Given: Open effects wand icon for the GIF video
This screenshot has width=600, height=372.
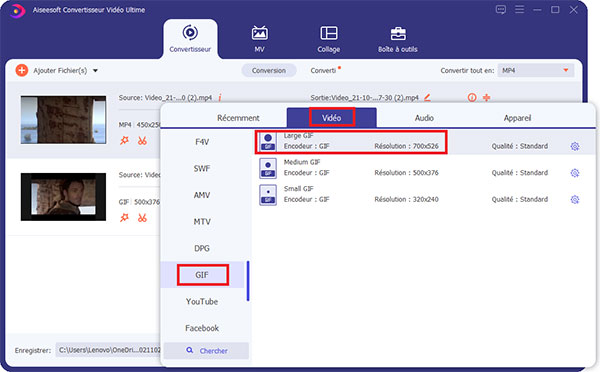Looking at the screenshot, I should 124,218.
